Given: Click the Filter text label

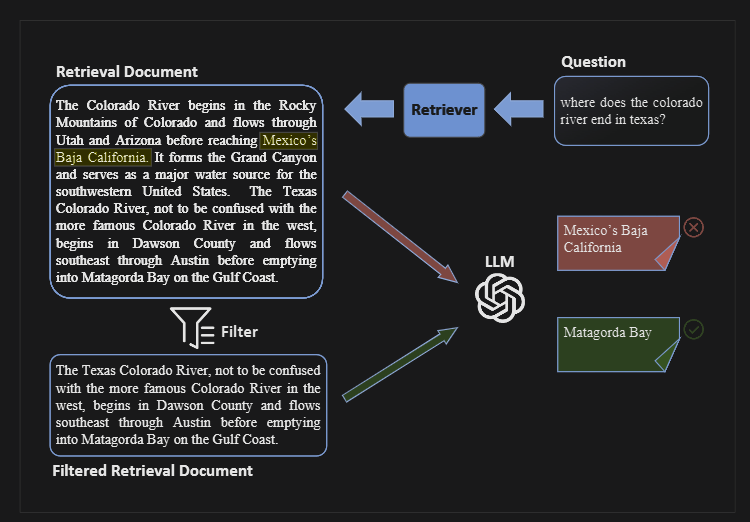Looking at the screenshot, I should tap(239, 332).
